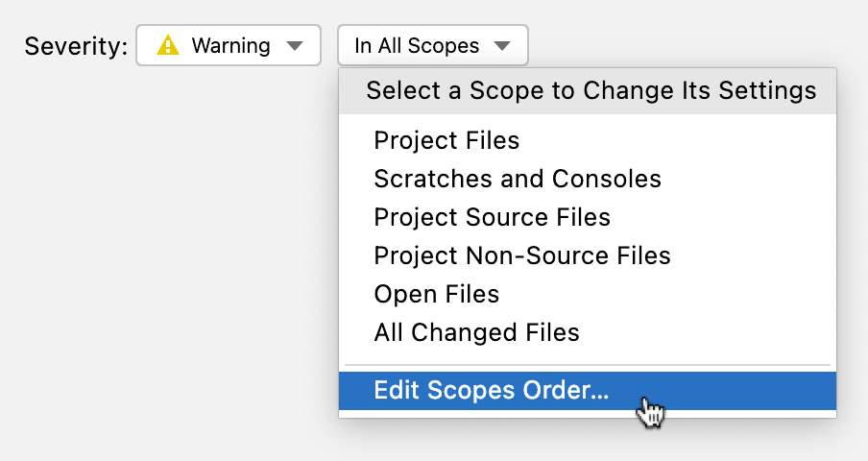Click the In All Scopes text label

417,45
